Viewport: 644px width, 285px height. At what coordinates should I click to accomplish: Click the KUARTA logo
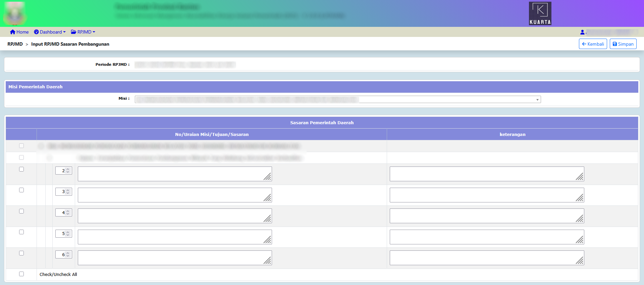tap(540, 13)
